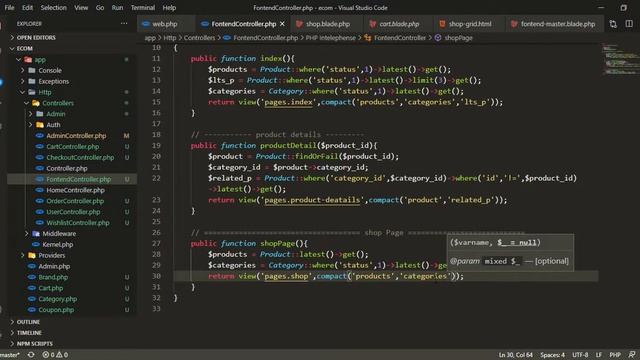
Task: Click the minimap code overview
Action: 620,59
